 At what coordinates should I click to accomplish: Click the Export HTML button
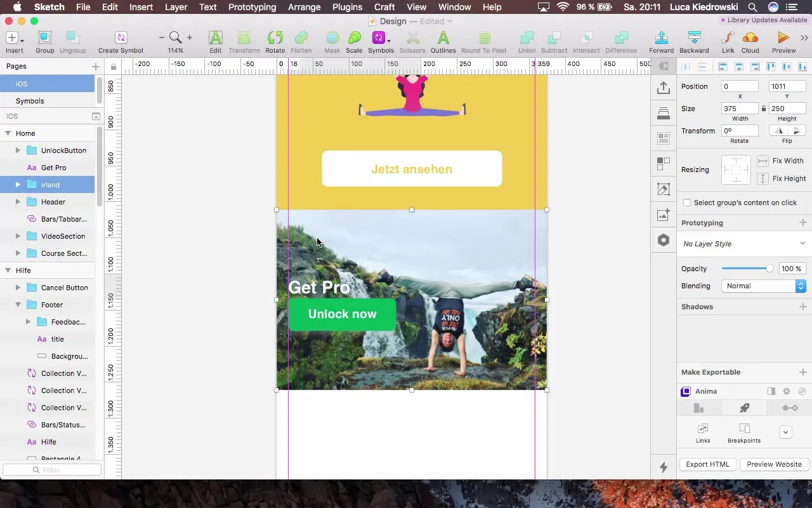(707, 464)
